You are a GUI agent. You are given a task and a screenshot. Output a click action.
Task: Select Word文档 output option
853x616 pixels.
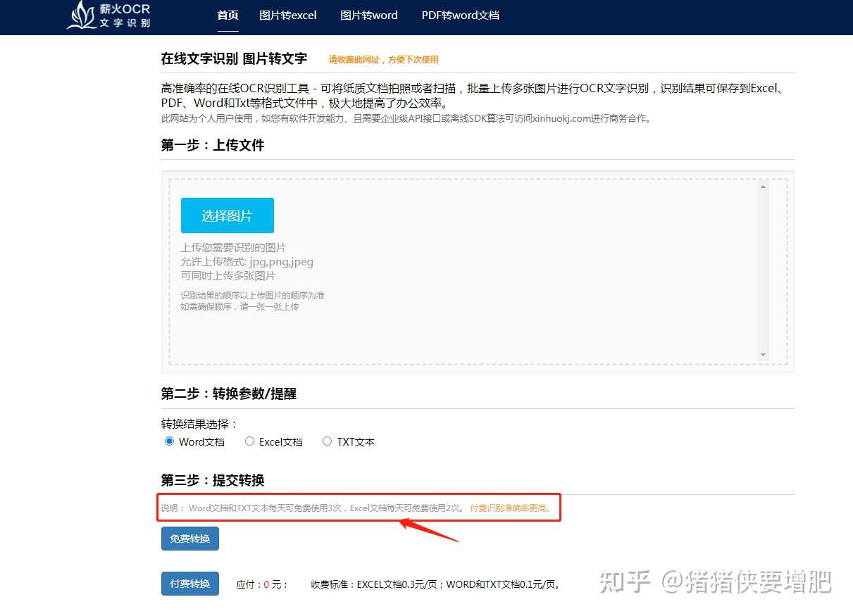[x=169, y=441]
